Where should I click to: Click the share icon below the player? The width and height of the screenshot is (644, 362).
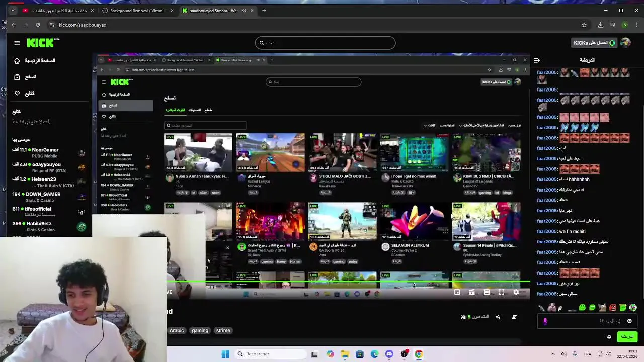[x=498, y=317]
